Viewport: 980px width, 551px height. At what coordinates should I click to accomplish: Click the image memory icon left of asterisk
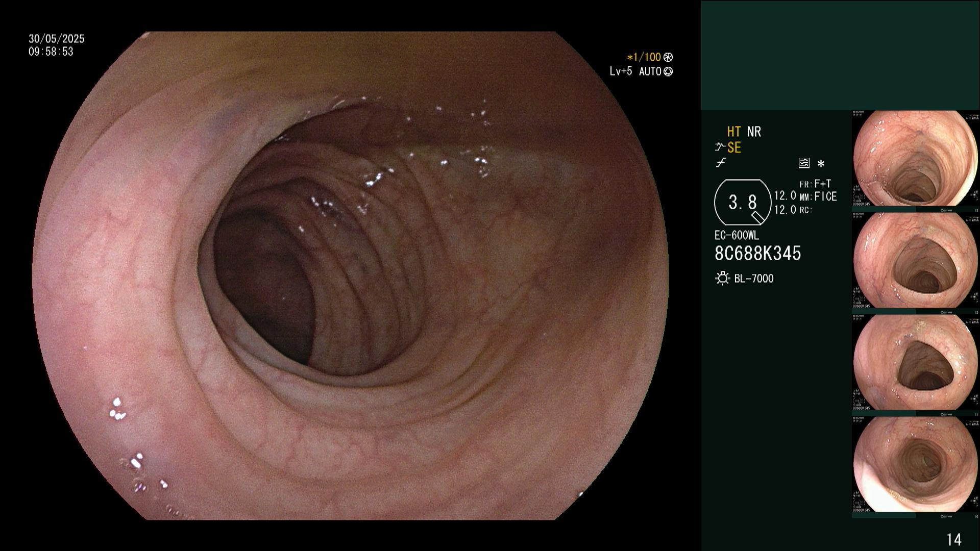[804, 163]
